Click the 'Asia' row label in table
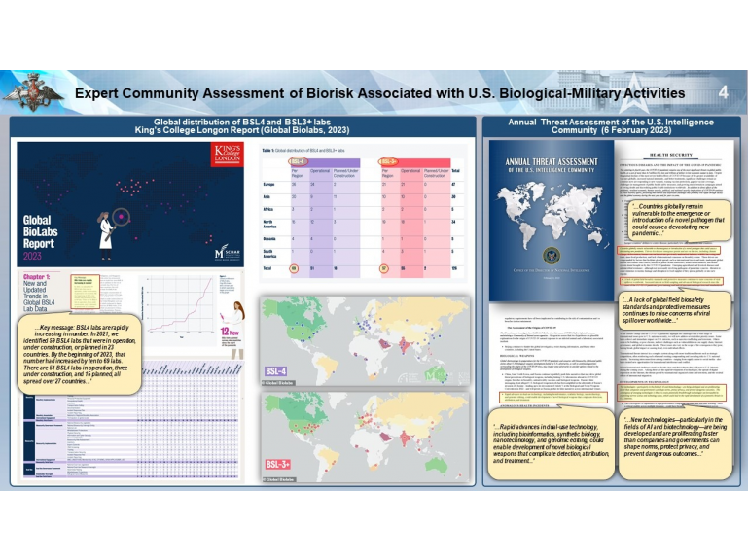Viewport: 748px width, 560px height. pos(267,196)
